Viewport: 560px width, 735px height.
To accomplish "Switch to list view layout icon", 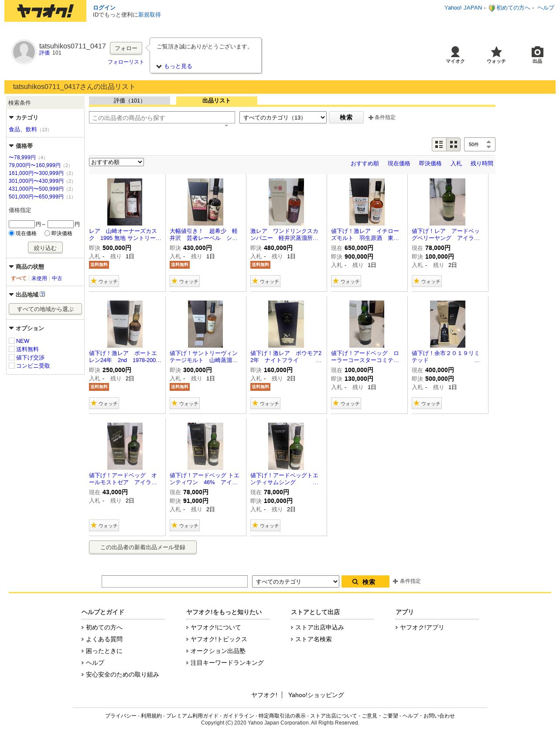I will click(439, 144).
